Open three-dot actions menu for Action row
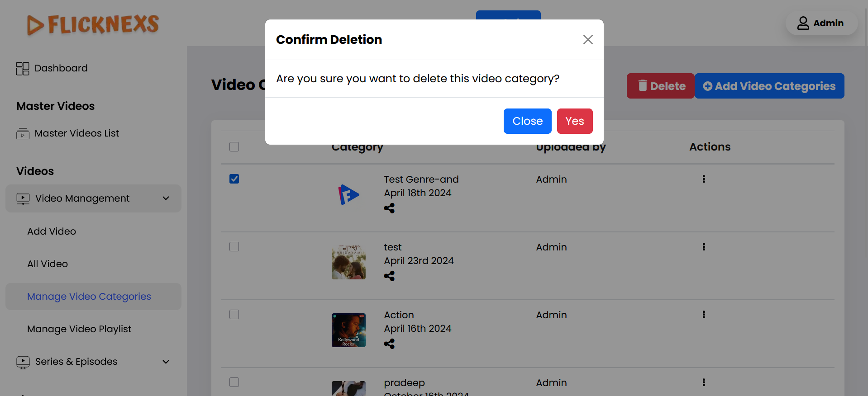Image resolution: width=868 pixels, height=396 pixels. point(703,315)
